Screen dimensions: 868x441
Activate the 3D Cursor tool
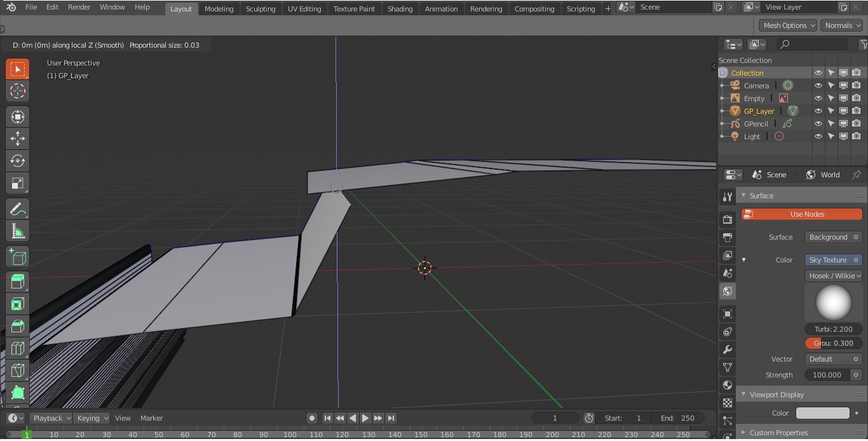tap(18, 91)
